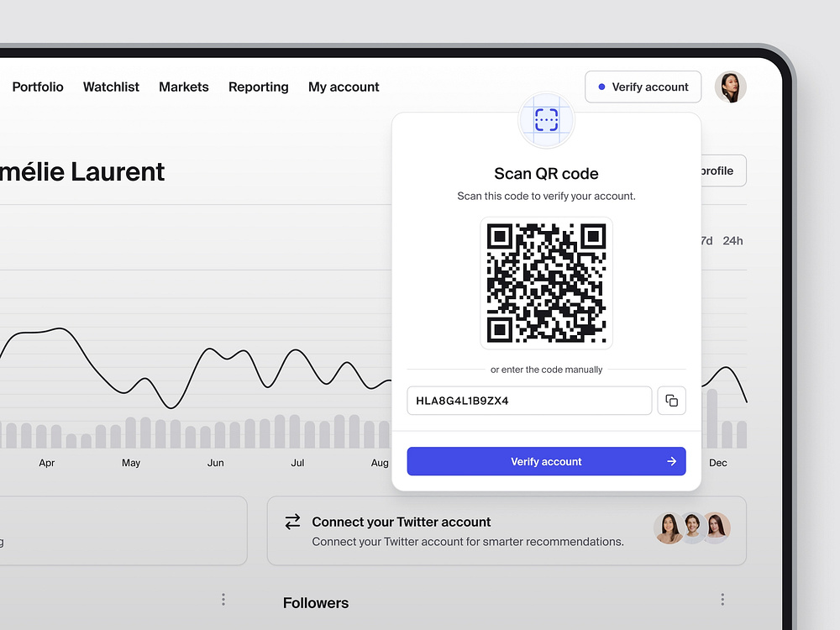Click the profile button near Amélie Laurent

[x=719, y=171]
